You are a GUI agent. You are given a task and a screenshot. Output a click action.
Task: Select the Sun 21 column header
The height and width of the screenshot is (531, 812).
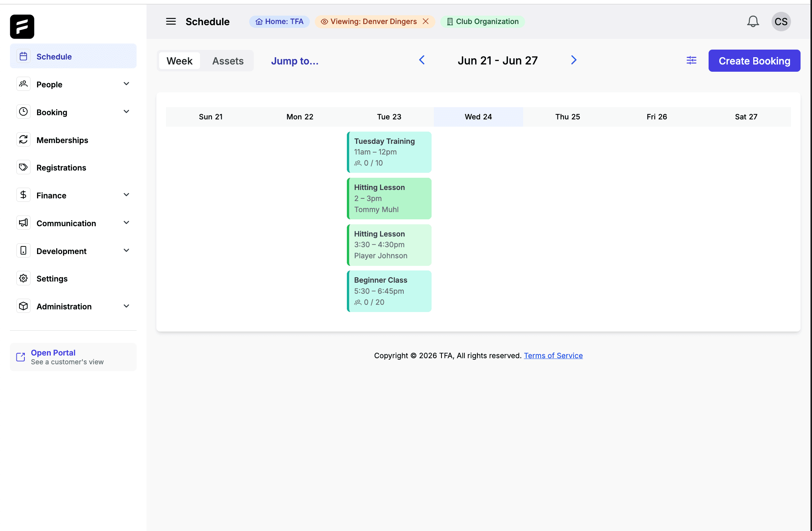click(x=211, y=117)
